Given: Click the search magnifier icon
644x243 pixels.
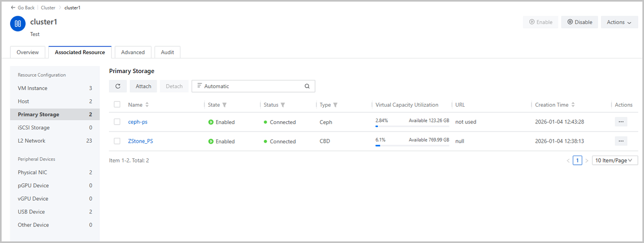Looking at the screenshot, I should pos(307,86).
